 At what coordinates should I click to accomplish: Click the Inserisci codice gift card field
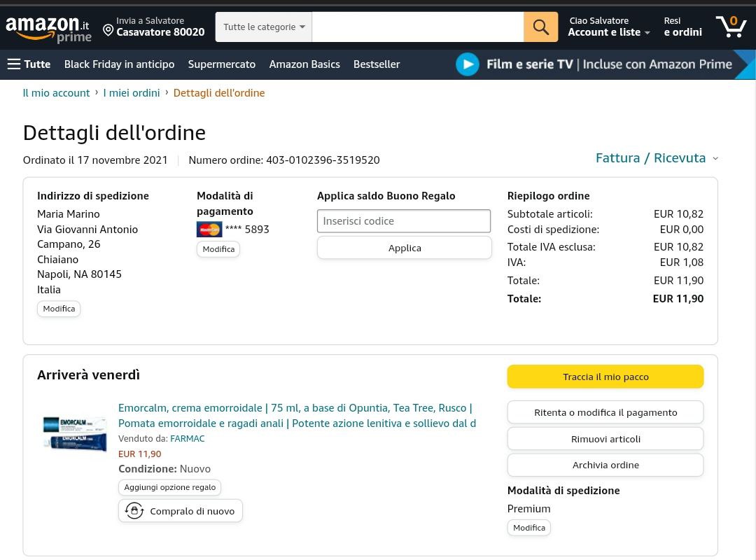(x=403, y=221)
